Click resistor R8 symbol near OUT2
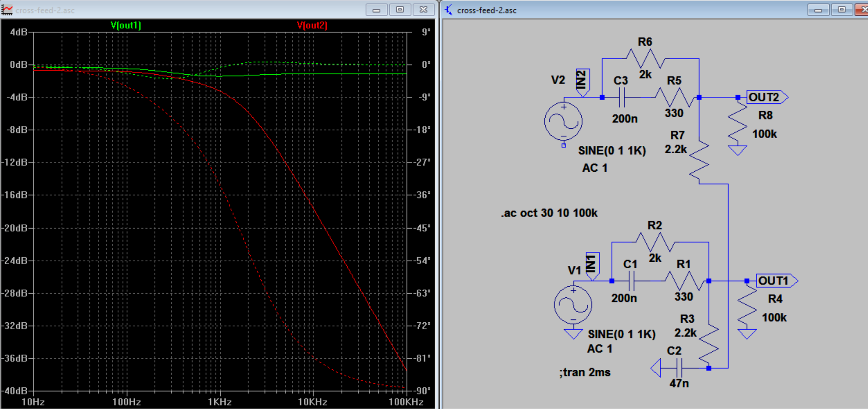 coord(738,122)
